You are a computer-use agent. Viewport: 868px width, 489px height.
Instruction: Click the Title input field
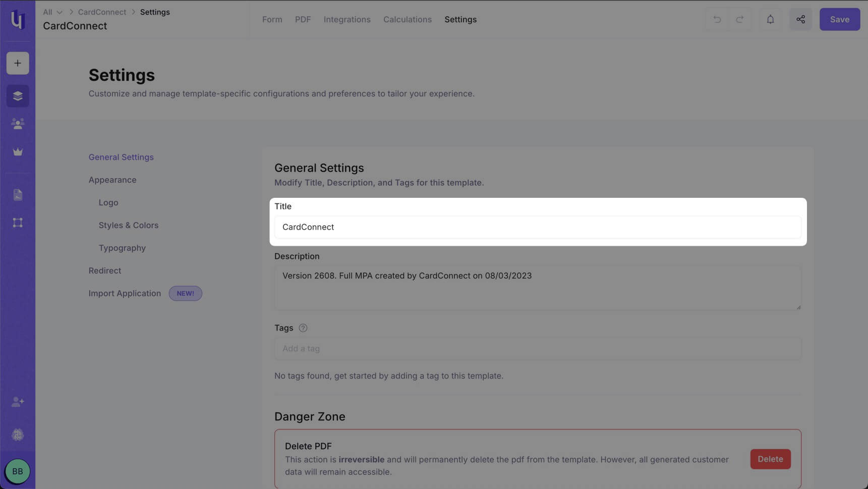[538, 227]
